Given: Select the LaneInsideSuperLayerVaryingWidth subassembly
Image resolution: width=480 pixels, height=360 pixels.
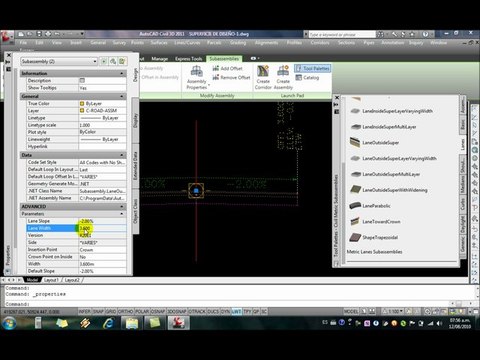Looking at the screenshot, I should pos(392,111).
